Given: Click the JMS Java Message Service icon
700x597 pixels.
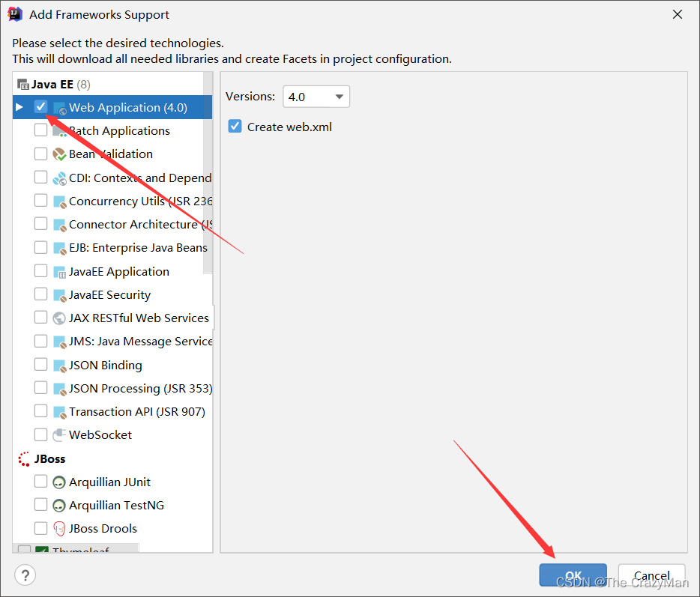Looking at the screenshot, I should click(x=59, y=342).
